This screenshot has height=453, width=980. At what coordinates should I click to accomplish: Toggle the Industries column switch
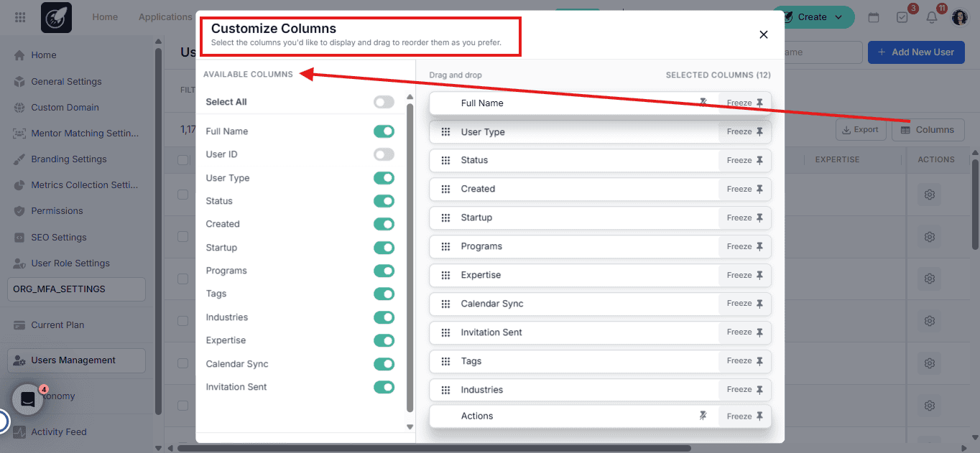[x=384, y=317]
